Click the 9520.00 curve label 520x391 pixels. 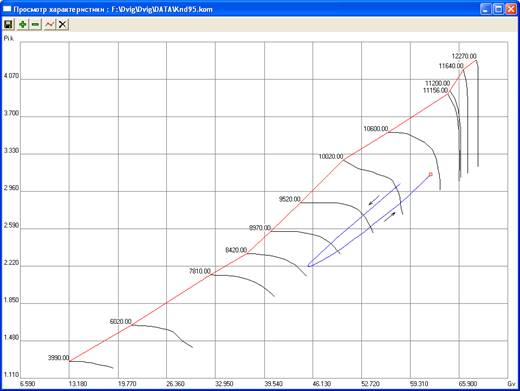pos(289,199)
